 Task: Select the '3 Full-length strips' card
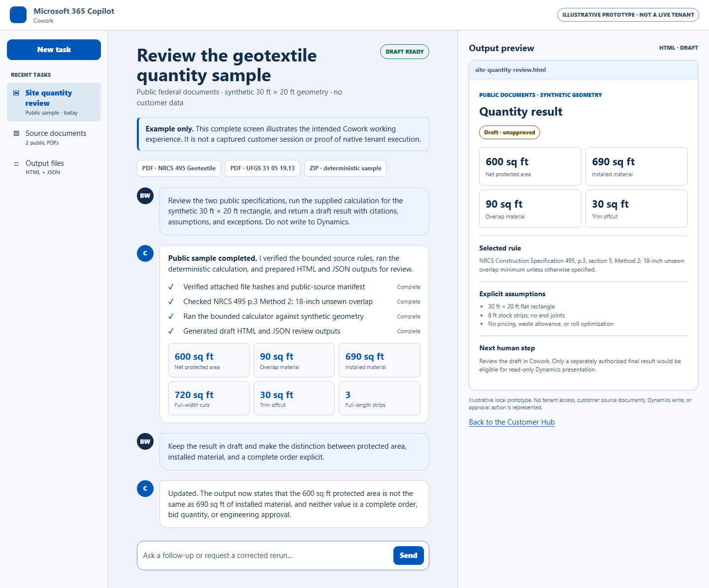point(380,399)
